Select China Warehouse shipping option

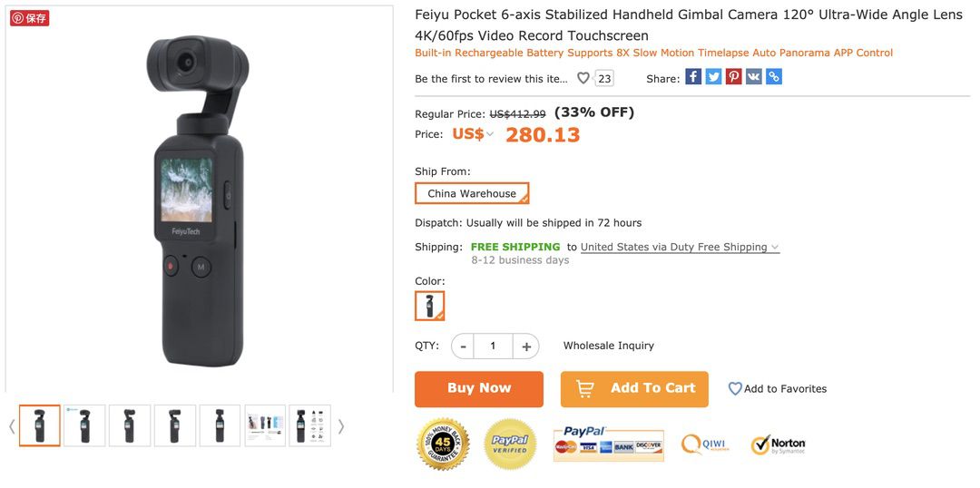point(472,193)
